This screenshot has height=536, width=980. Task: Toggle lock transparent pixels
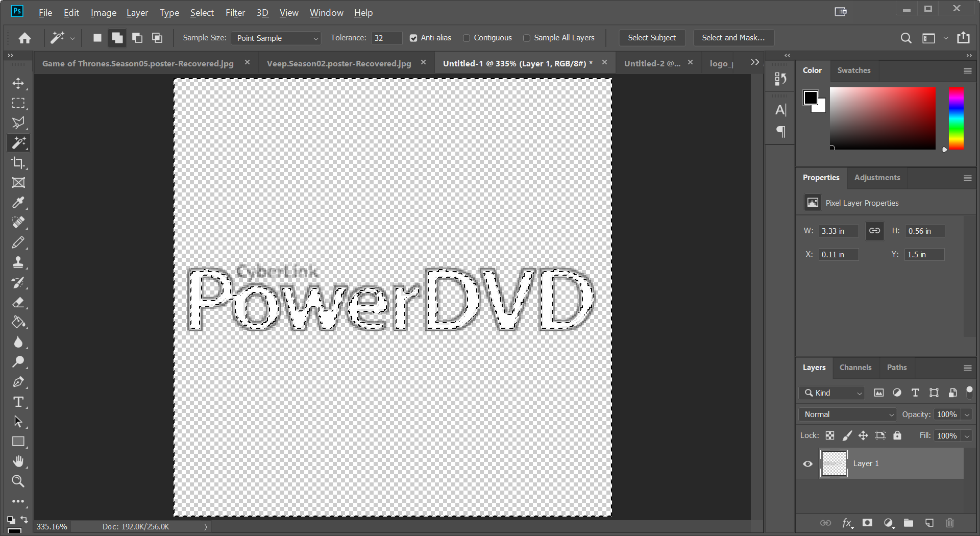click(x=830, y=435)
